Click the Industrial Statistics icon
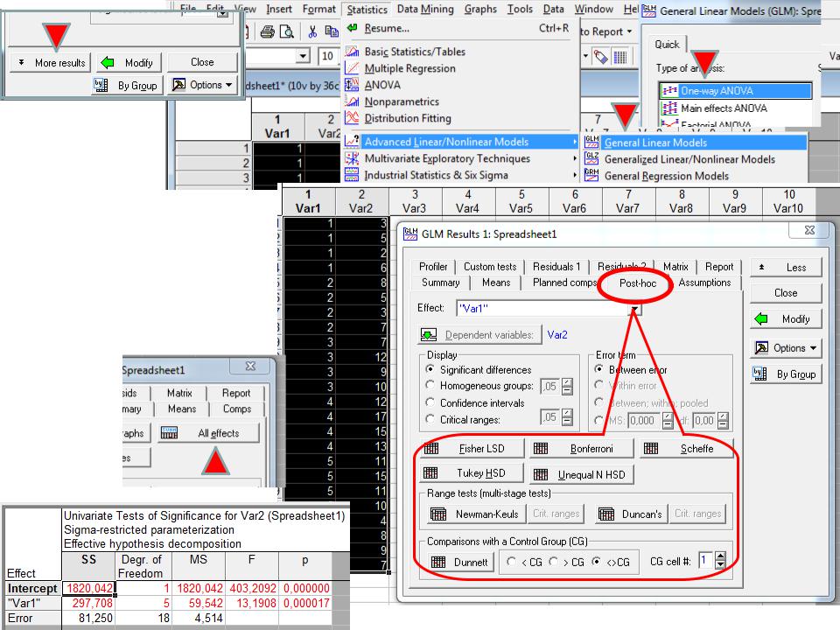This screenshot has width=840, height=630. point(352,175)
